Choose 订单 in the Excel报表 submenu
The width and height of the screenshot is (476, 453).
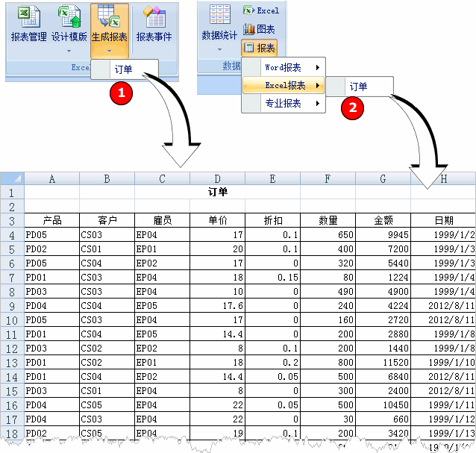[x=359, y=87]
